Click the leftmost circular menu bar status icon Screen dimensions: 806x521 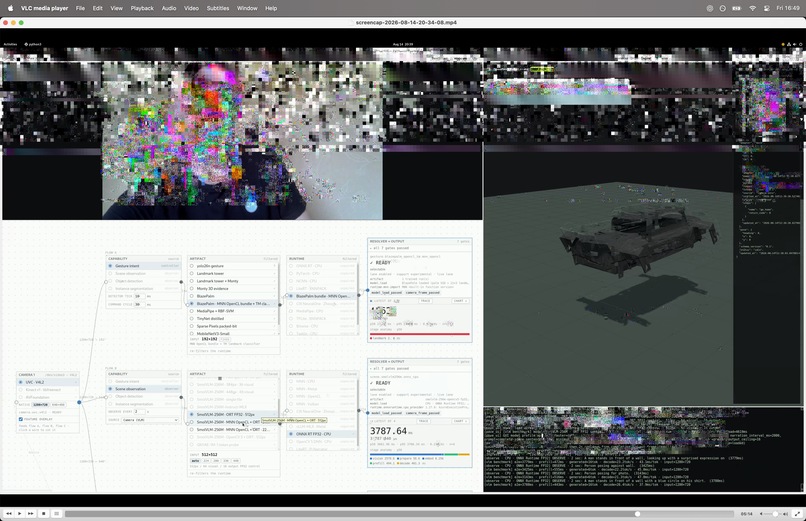coord(710,8)
